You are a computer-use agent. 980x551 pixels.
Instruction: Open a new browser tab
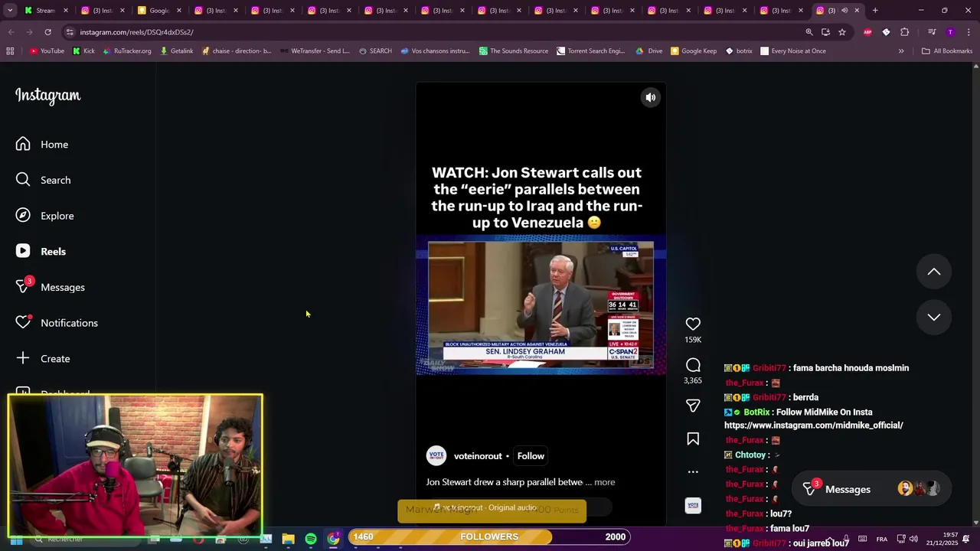875,11
